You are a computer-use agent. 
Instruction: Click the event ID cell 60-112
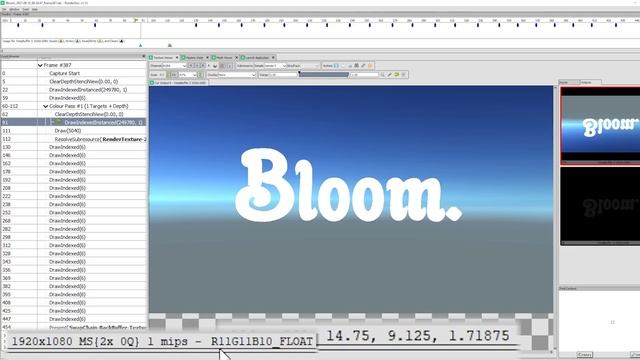19,106
